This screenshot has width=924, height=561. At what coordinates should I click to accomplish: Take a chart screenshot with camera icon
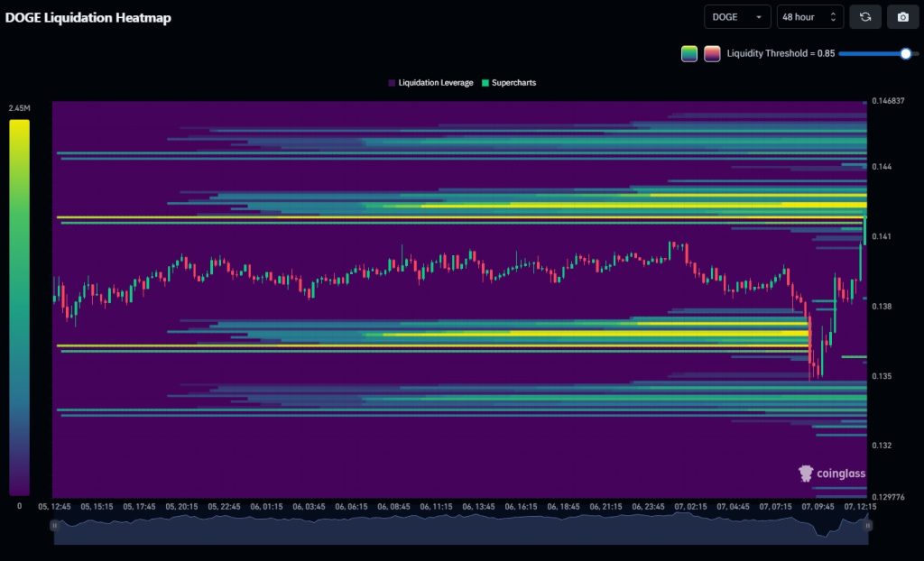[x=902, y=17]
